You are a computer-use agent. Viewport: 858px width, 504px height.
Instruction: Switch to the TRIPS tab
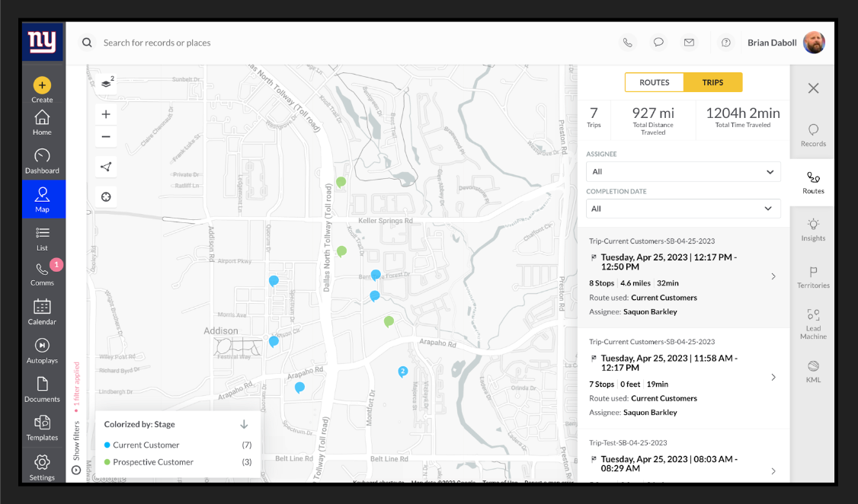coord(712,82)
